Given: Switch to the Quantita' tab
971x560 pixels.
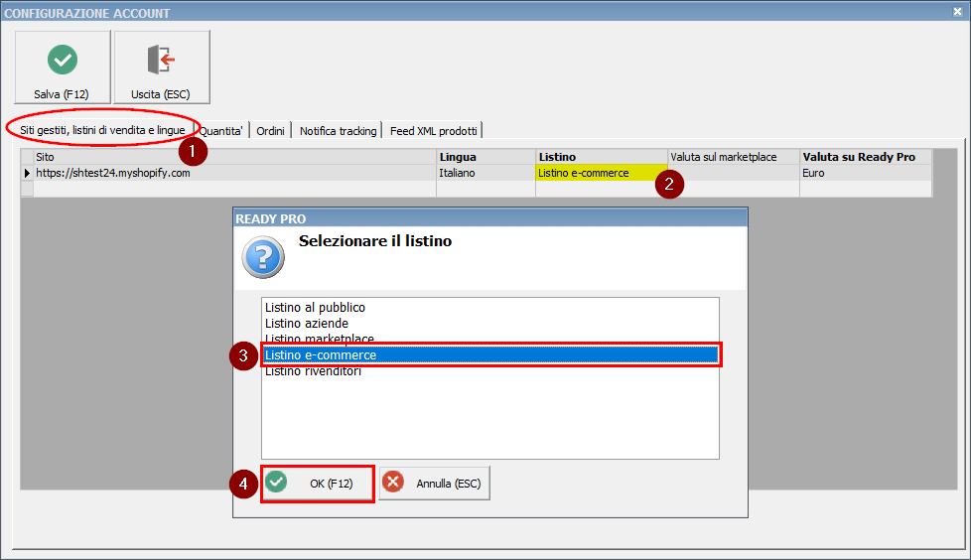Looking at the screenshot, I should point(221,131).
